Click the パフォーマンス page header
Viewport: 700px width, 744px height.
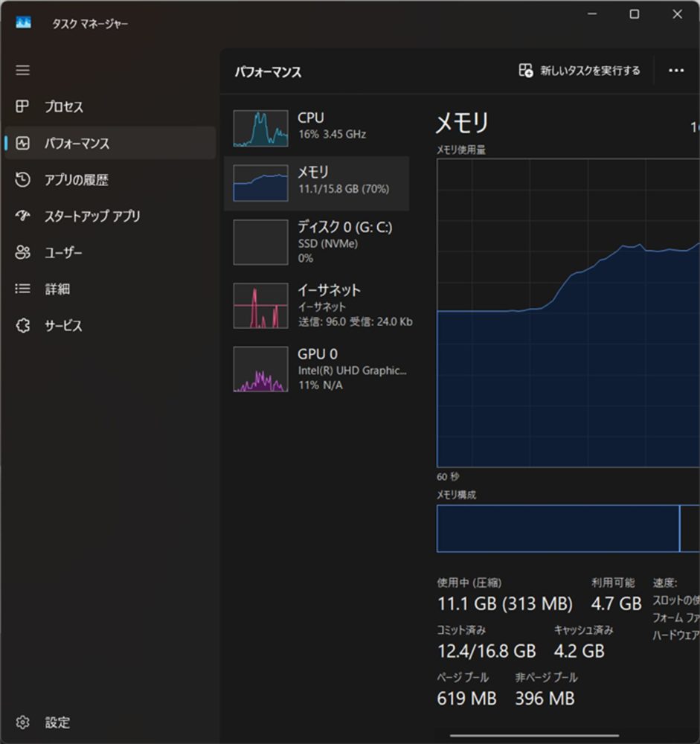[x=268, y=71]
